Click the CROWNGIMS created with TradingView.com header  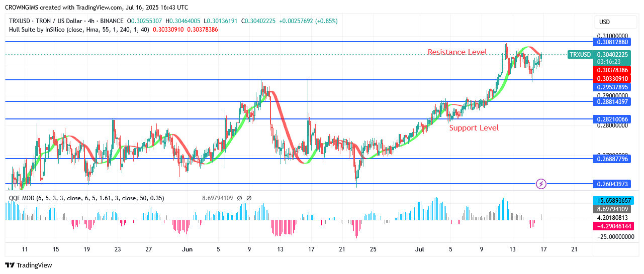[x=97, y=8]
